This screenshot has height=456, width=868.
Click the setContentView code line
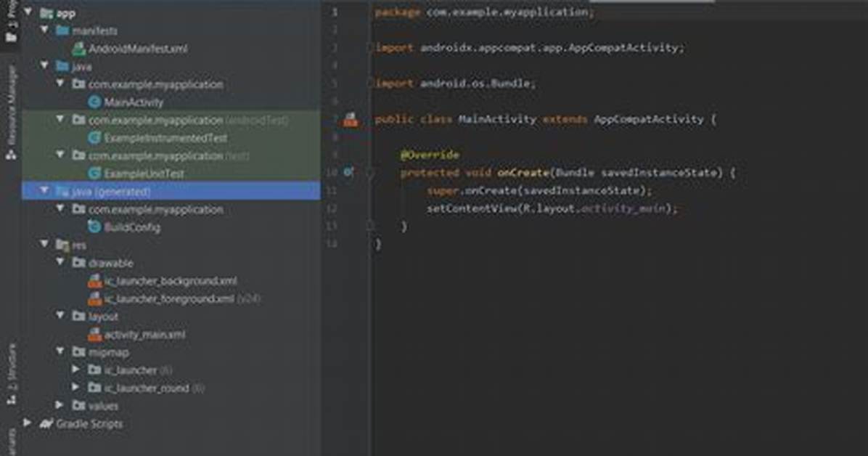click(x=552, y=208)
